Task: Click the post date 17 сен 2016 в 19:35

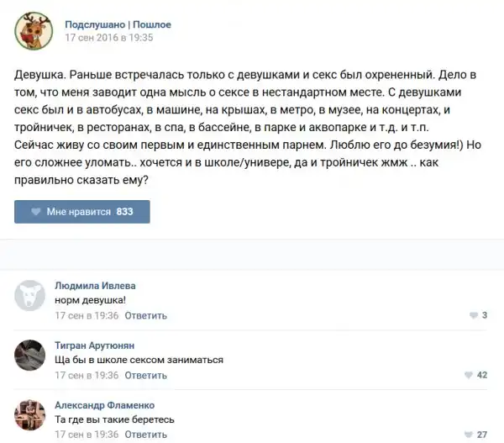Action: click(109, 38)
